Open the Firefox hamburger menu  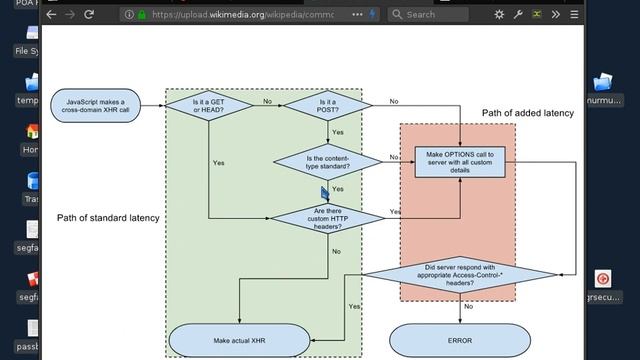click(x=574, y=15)
